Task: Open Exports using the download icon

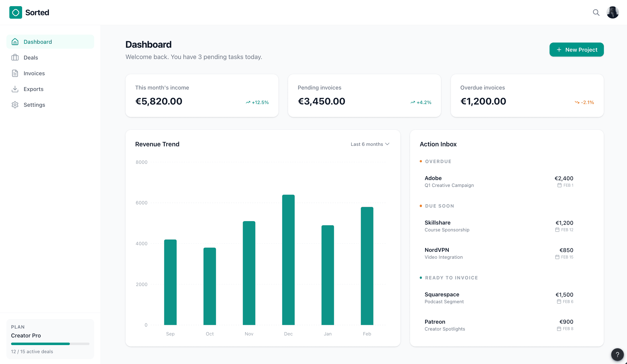Action: 15,89
